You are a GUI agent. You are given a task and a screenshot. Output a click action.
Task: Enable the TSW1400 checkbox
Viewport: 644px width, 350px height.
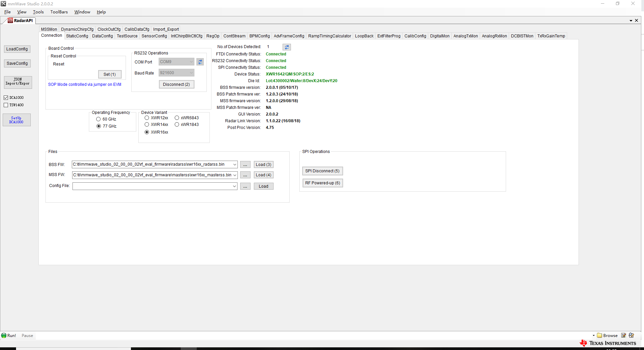(x=6, y=105)
